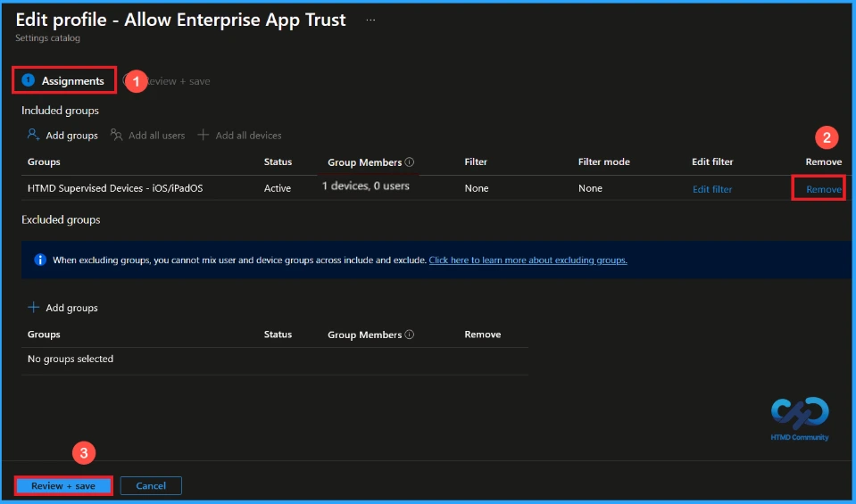Click the plus icon beside Add all devices
This screenshot has height=504, width=856.
pos(204,134)
